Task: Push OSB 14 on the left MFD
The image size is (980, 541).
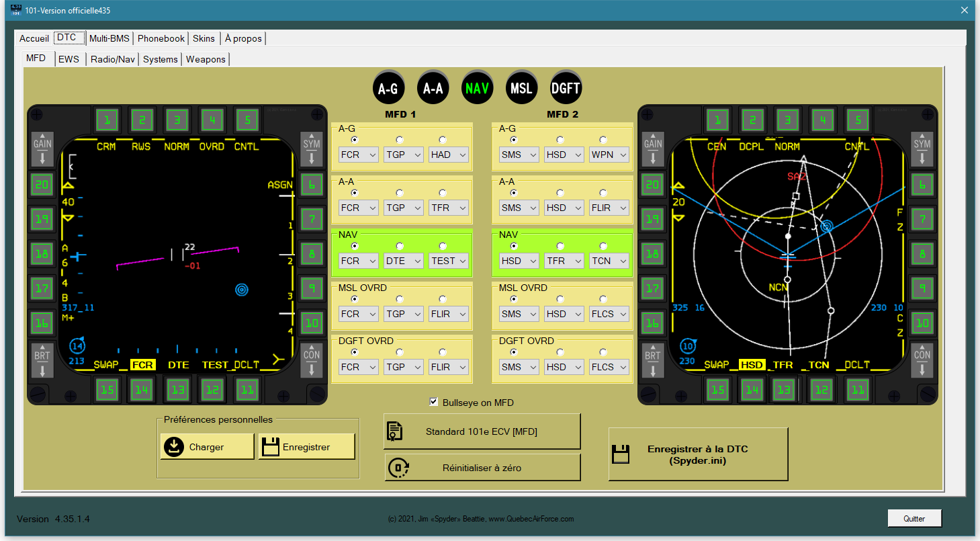Action: click(142, 389)
